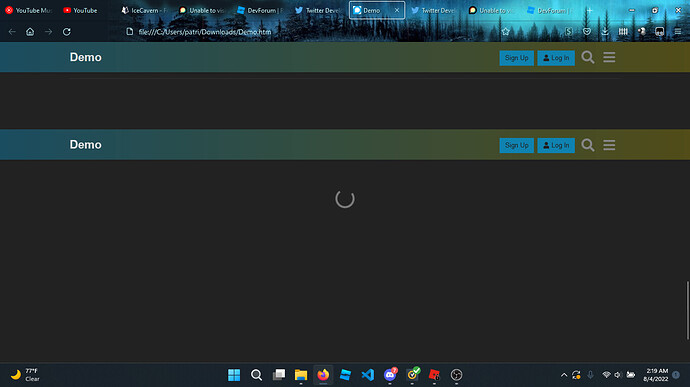Open the S extension icon in toolbar
Screen dimensions: 690x387
click(569, 31)
